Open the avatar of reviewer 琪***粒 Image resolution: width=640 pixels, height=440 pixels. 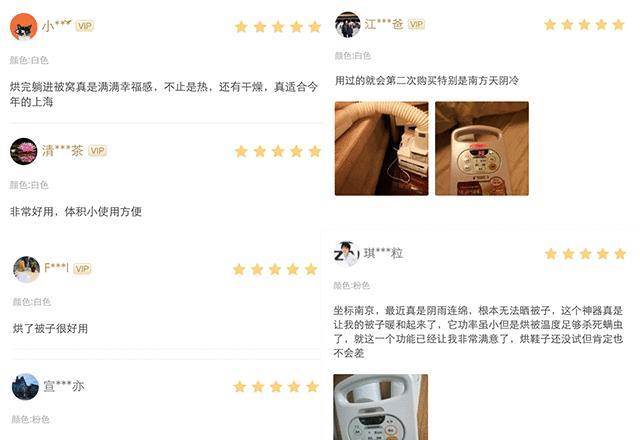pos(347,254)
